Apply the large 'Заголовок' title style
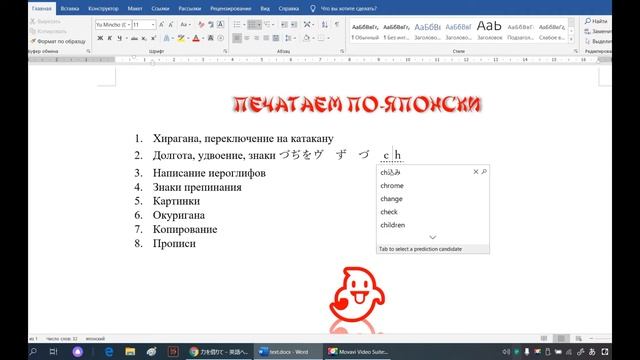Screen dimensions: 640x360 (489, 31)
